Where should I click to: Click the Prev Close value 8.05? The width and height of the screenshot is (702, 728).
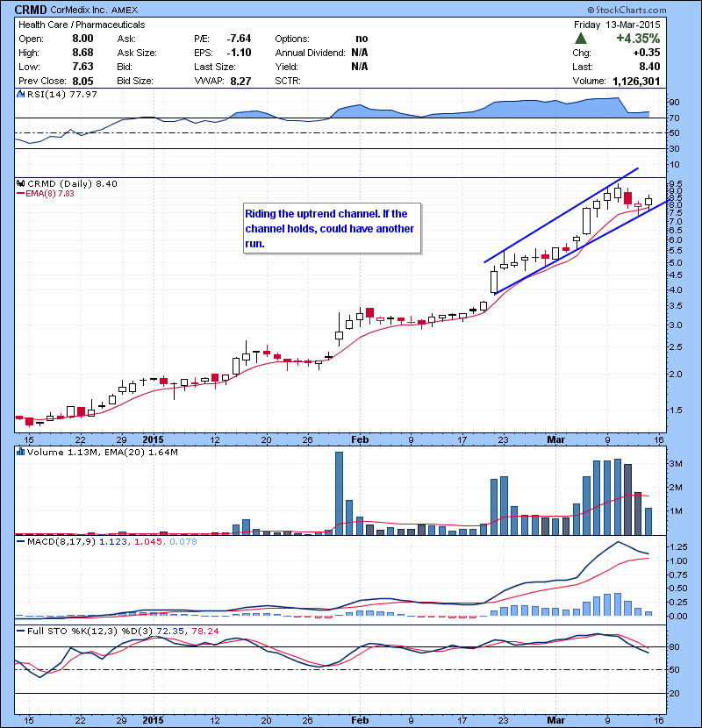tap(82, 82)
